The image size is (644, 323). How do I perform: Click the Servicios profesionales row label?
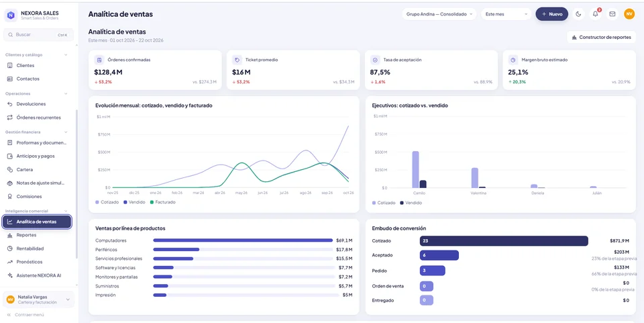[119, 259]
